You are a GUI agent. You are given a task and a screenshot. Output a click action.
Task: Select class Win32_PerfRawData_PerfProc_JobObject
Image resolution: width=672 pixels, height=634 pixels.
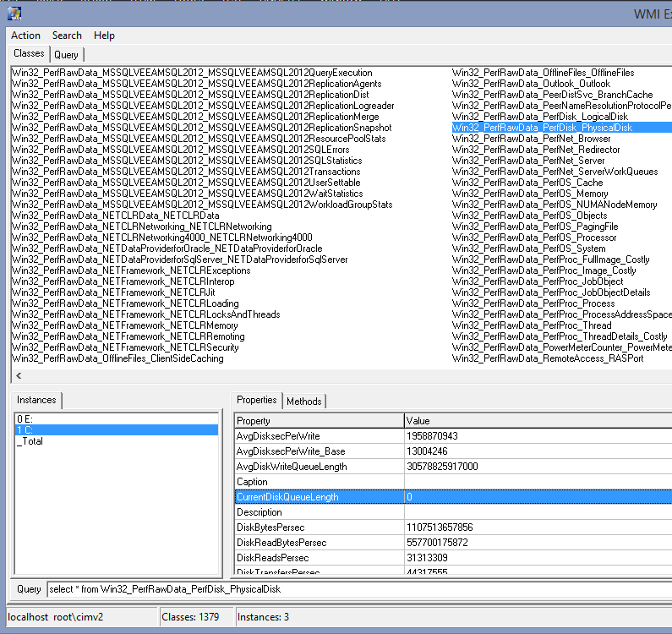click(x=538, y=281)
